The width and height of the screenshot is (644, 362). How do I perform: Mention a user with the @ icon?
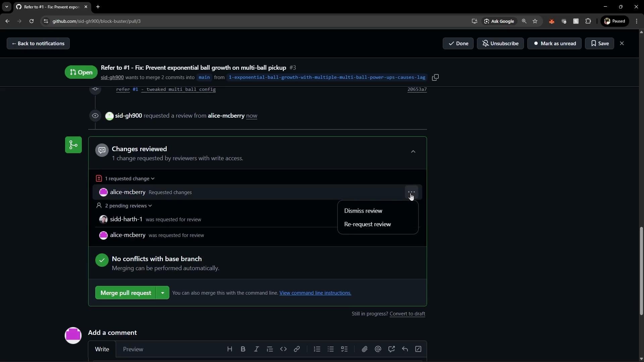[378, 349]
